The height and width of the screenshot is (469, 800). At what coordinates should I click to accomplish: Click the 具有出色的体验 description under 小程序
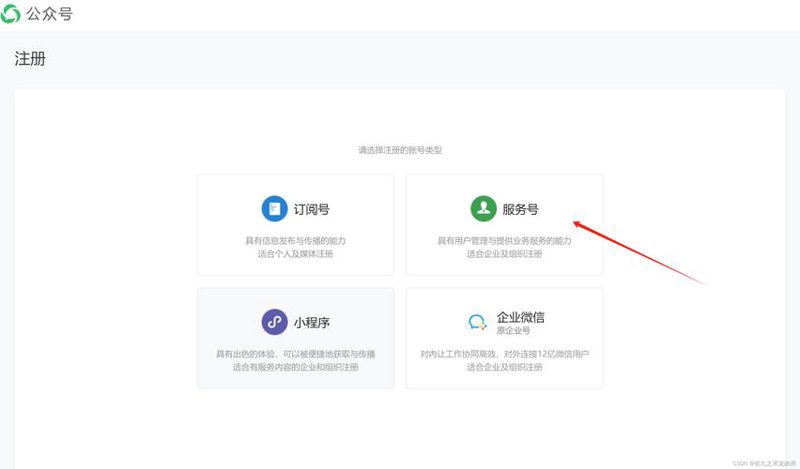point(295,354)
